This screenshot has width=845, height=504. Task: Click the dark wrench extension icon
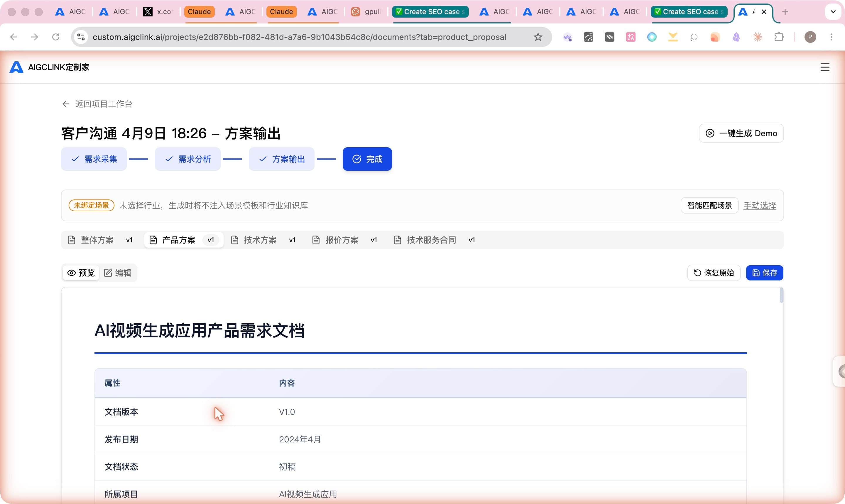click(610, 37)
